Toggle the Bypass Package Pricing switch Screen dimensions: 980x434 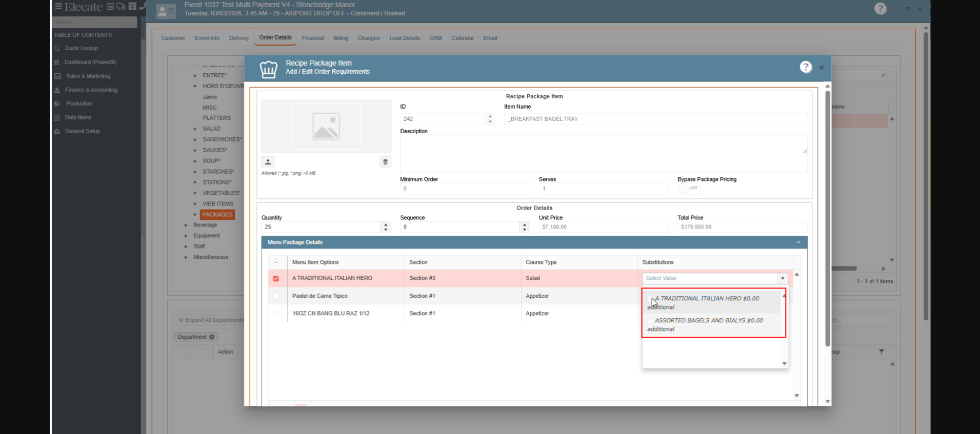[x=688, y=189]
